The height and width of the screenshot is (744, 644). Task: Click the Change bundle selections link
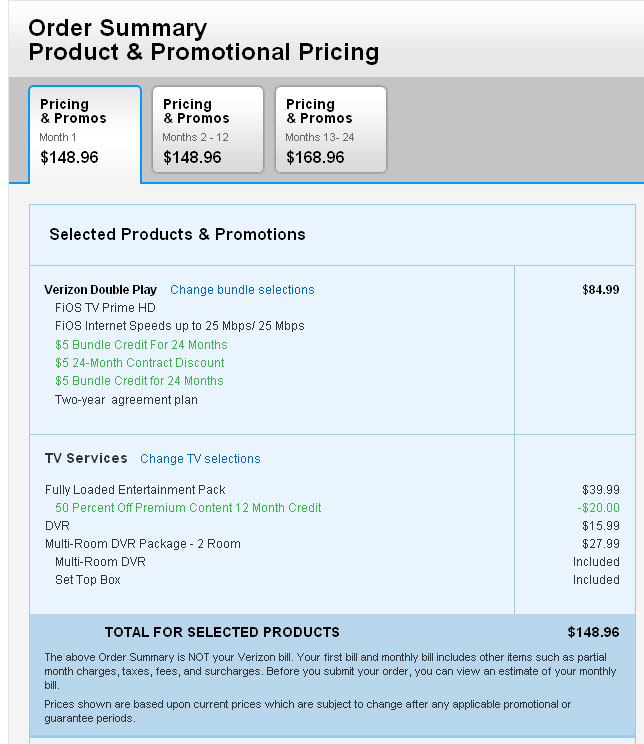tap(242, 290)
